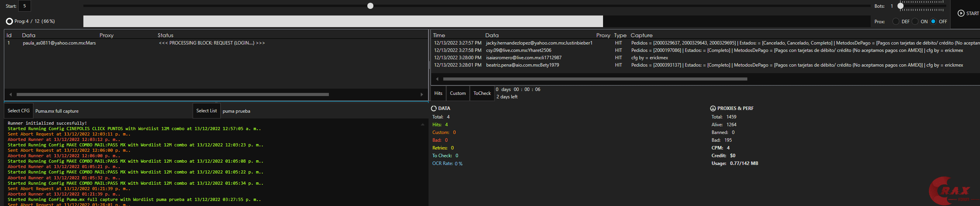This screenshot has width=980, height=206.
Task: Click the Capture column header
Action: pyautogui.click(x=641, y=35)
